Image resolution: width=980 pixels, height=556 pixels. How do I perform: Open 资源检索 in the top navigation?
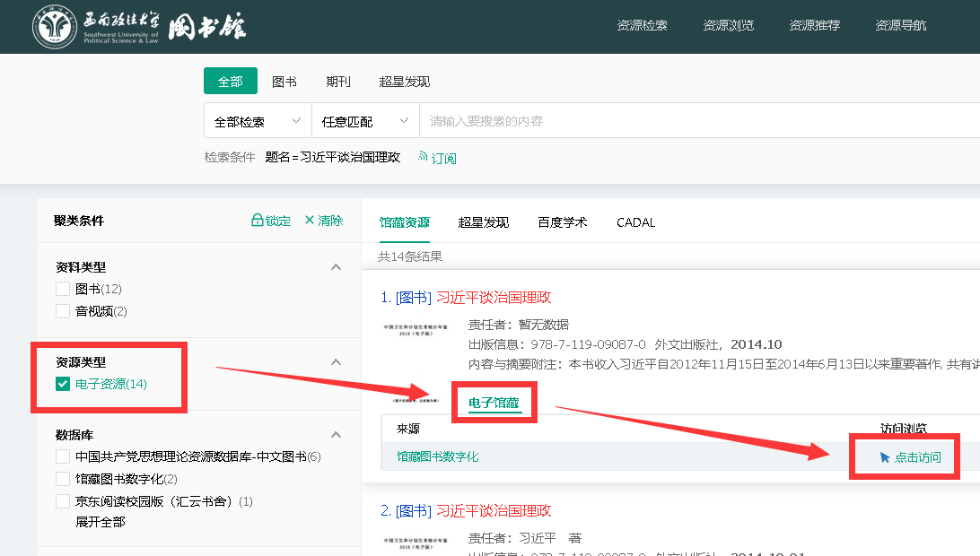click(x=642, y=25)
